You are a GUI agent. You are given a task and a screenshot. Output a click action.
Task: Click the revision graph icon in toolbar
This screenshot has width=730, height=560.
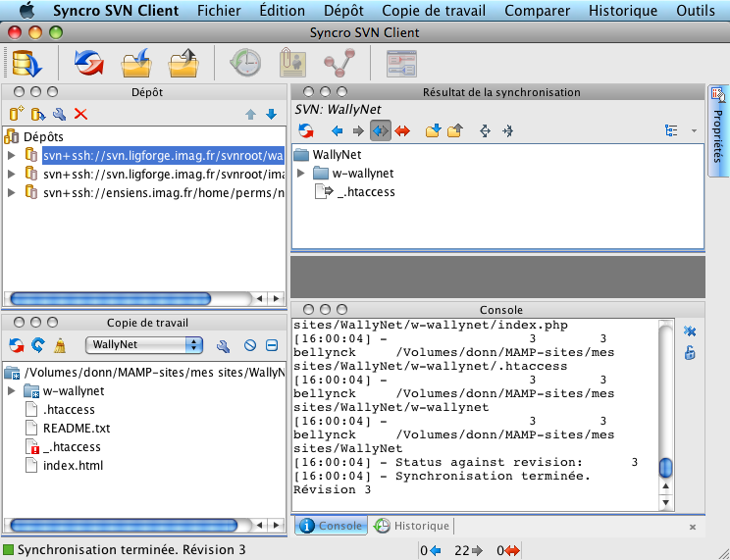click(x=339, y=63)
